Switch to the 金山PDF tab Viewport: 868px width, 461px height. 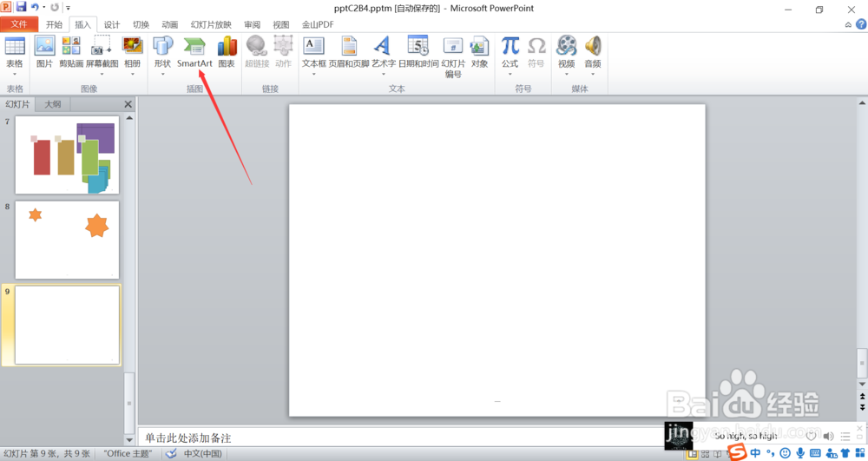pos(318,24)
